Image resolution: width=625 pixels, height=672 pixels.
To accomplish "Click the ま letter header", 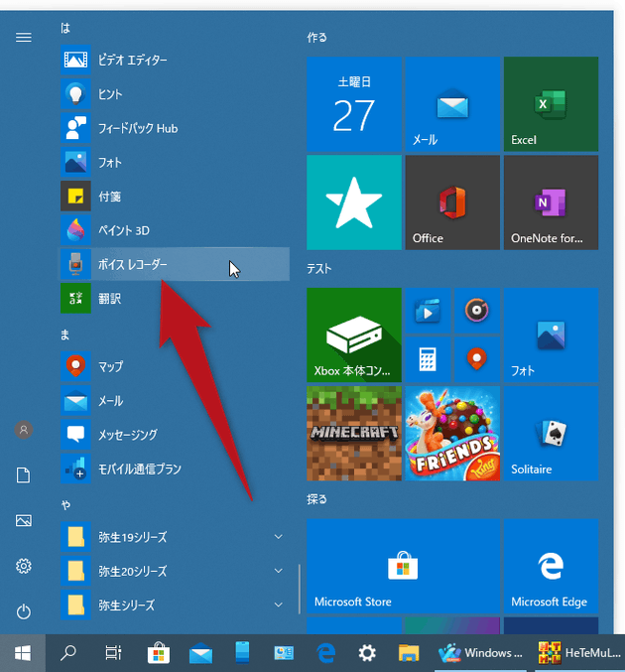I will click(65, 335).
